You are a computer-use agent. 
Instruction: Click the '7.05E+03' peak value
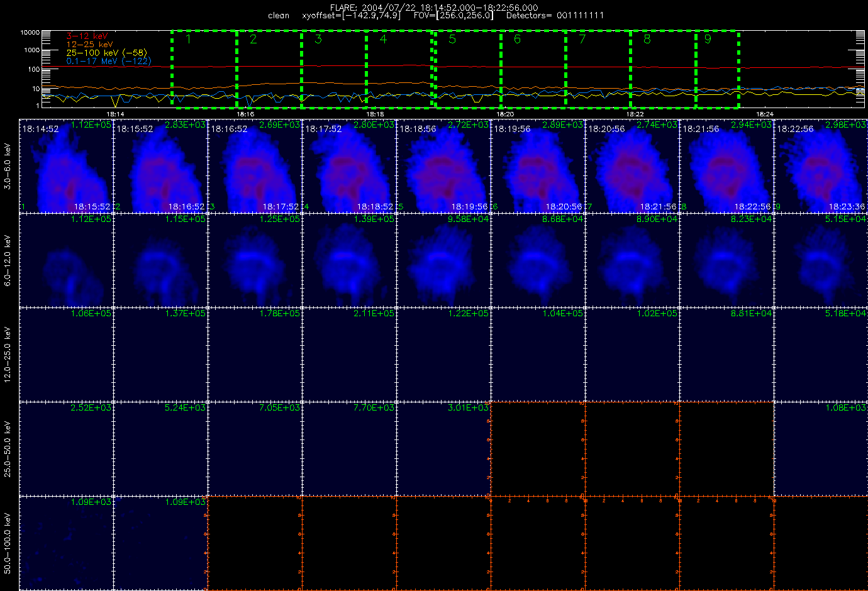coord(279,408)
